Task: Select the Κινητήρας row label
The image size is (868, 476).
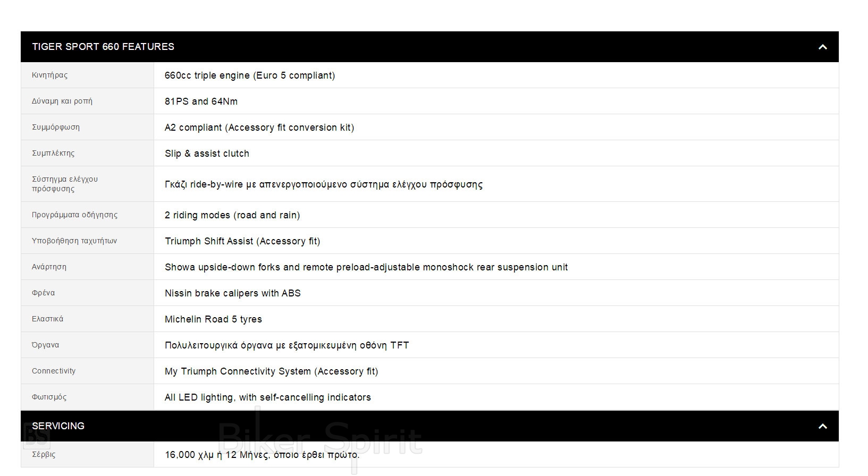Action: coord(50,75)
